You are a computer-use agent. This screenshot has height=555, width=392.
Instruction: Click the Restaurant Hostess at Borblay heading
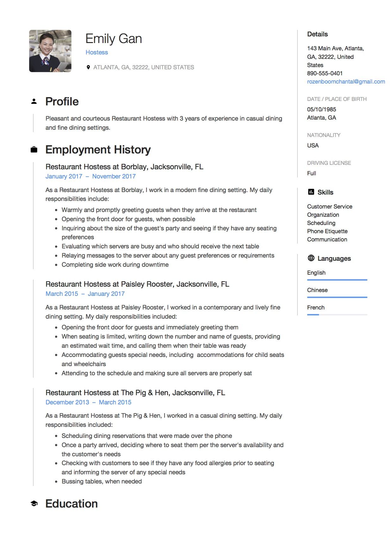click(x=124, y=167)
